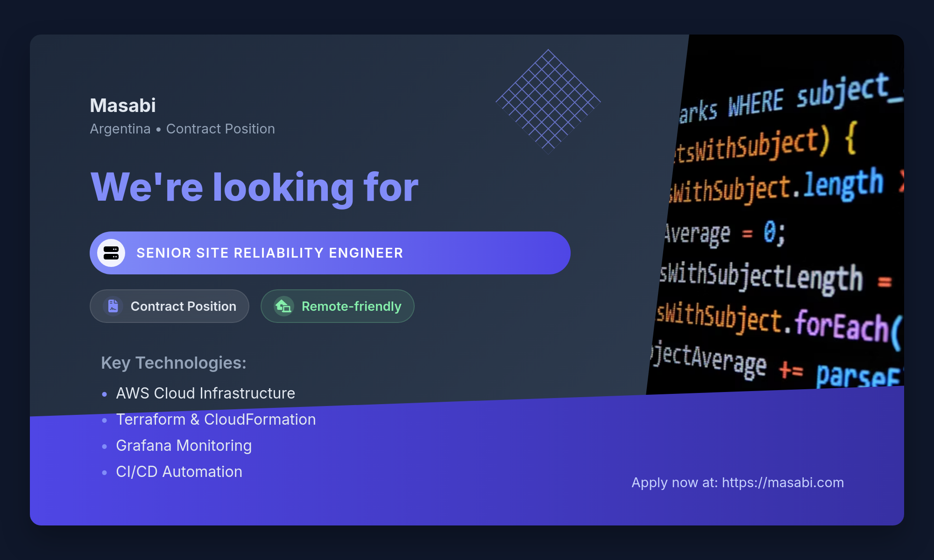Click the Remote-friendly badge
Image resolution: width=934 pixels, height=560 pixels.
coord(338,306)
